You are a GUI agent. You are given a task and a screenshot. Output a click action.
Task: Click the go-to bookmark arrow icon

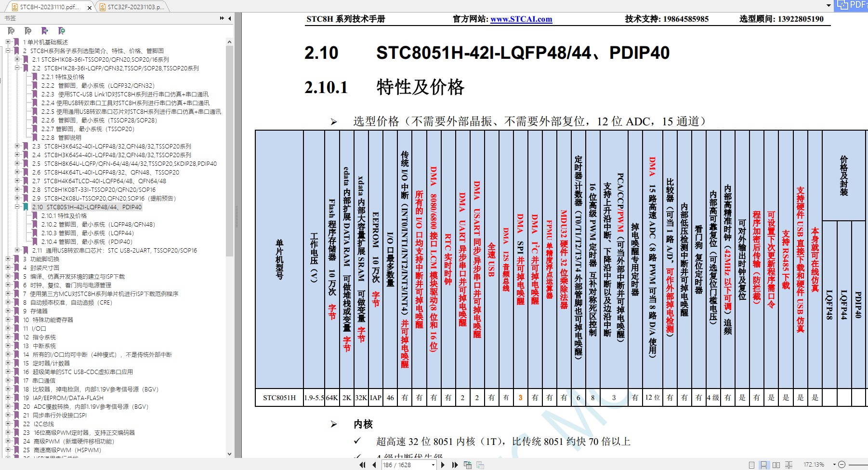click(45, 31)
